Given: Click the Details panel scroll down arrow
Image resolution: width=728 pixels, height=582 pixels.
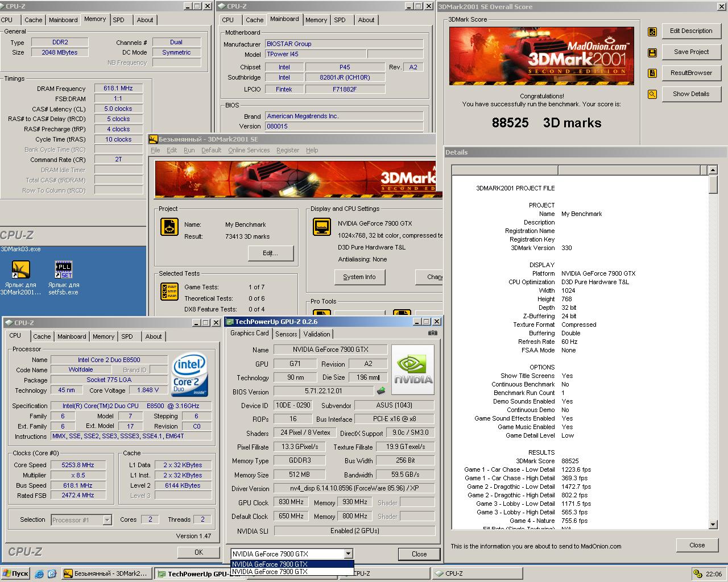Looking at the screenshot, I should click(713, 525).
